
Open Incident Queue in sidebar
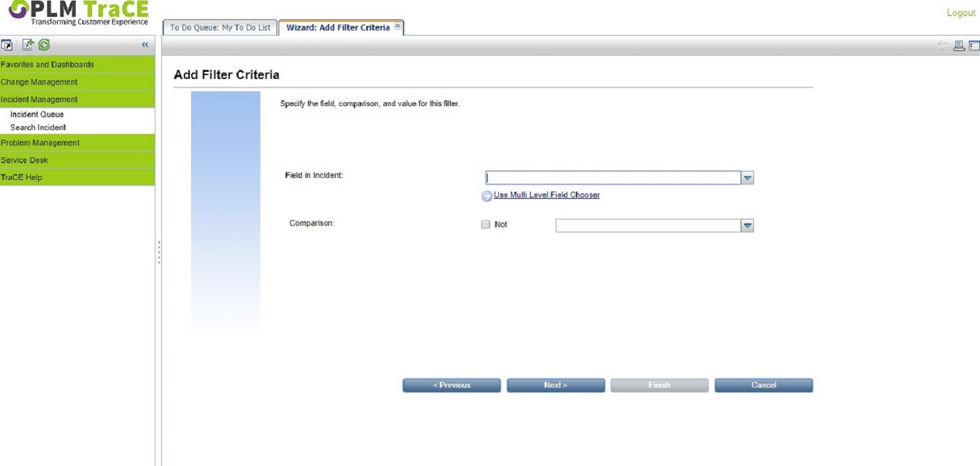coord(37,115)
